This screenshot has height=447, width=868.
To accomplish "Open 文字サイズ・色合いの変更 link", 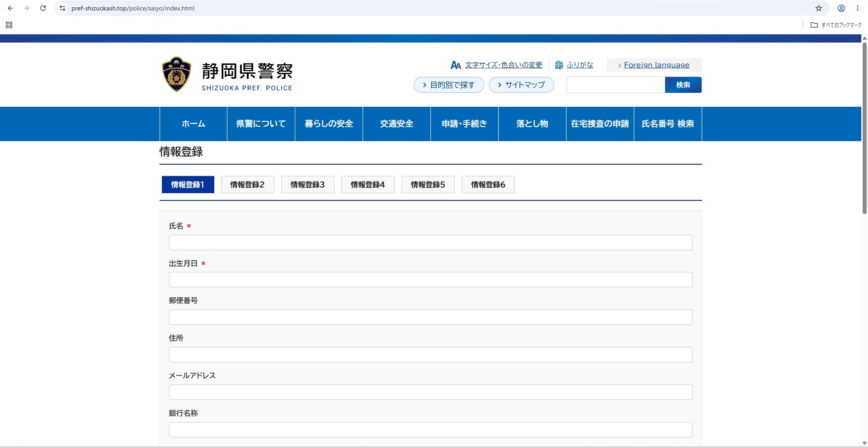I will tap(504, 65).
